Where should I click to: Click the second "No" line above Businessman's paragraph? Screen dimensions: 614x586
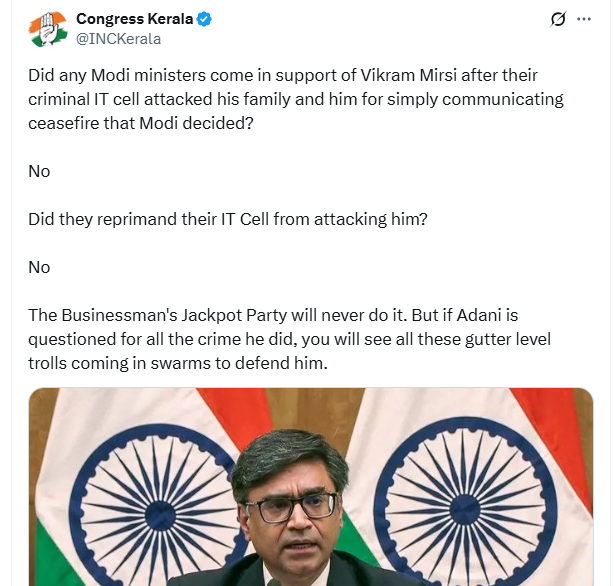[39, 268]
